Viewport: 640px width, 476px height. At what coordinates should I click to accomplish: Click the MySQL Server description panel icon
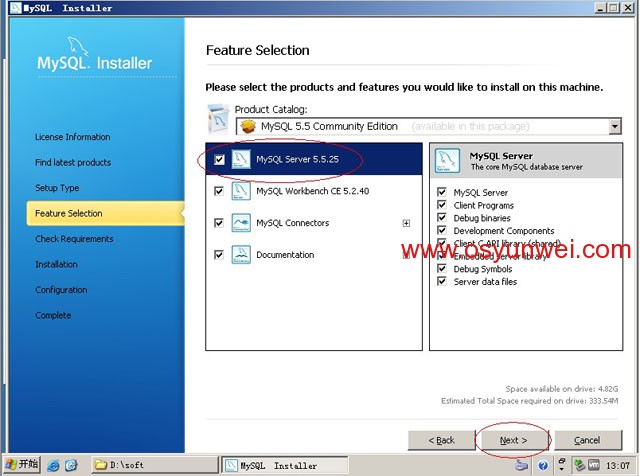pos(447,160)
